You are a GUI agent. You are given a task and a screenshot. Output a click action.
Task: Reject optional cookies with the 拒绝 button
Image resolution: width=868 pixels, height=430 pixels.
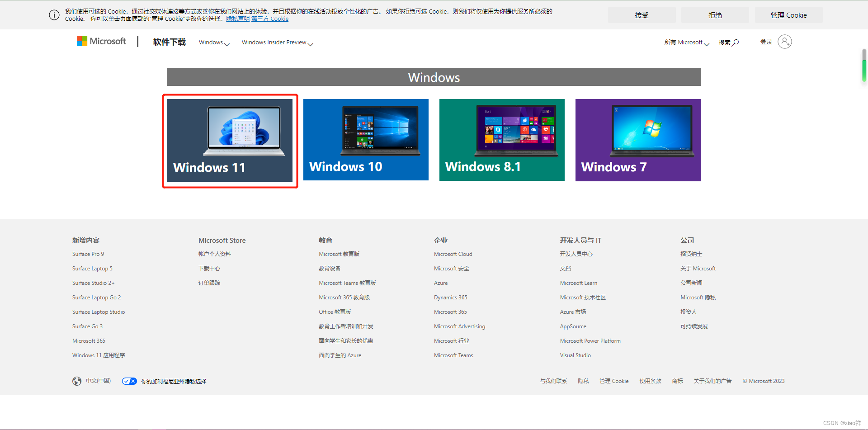[715, 15]
